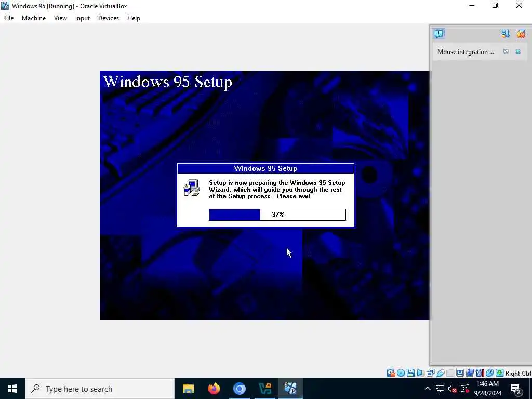Open the clock showing 1:46 AM
The height and width of the screenshot is (399, 532).
click(487, 389)
